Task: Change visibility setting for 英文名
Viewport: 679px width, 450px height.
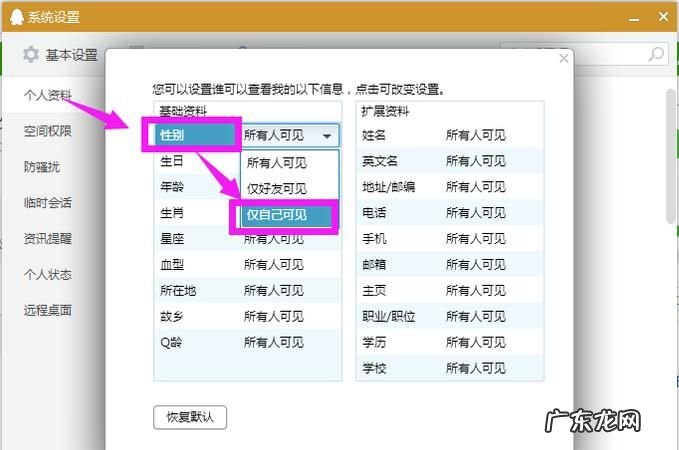Action: pyautogui.click(x=475, y=161)
